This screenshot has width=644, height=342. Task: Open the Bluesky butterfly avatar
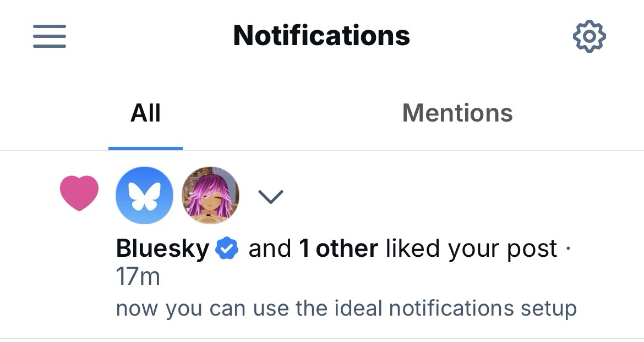click(x=144, y=195)
